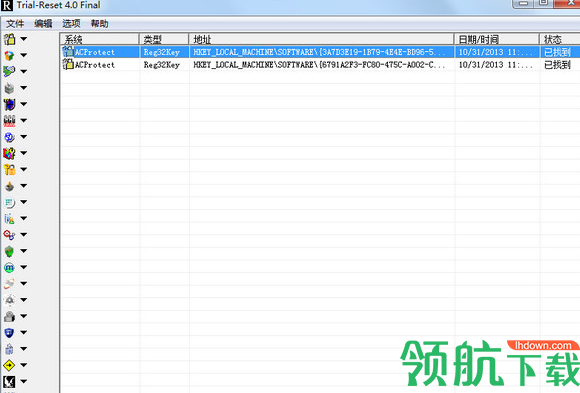580x393 pixels.
Task: Expand arrow next to gray gear icon
Action: [x=23, y=300]
